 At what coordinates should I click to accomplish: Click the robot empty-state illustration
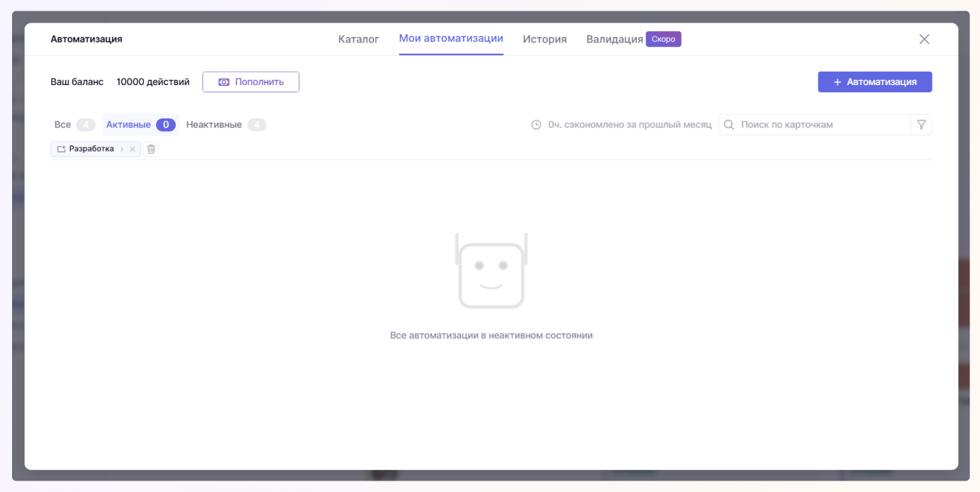(x=491, y=271)
